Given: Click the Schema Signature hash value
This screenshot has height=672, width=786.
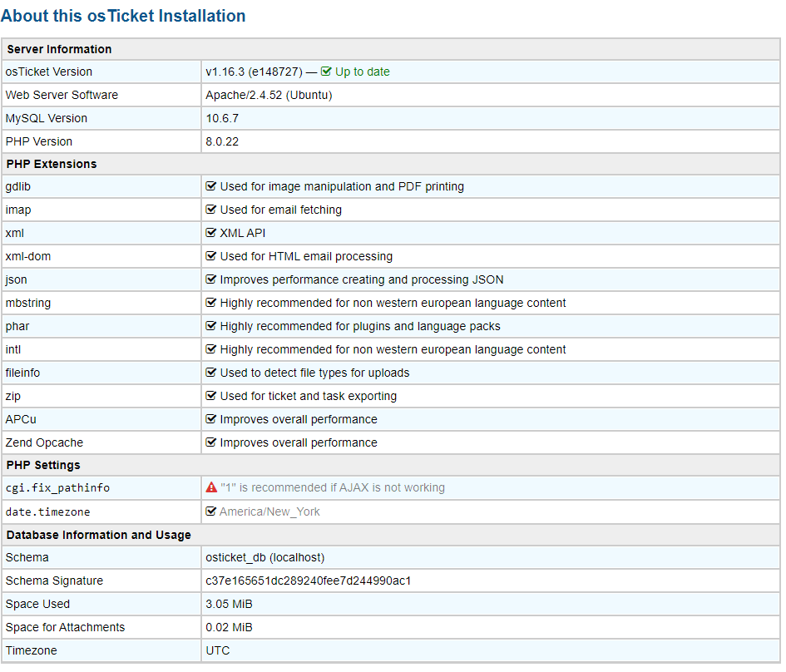Looking at the screenshot, I should [308, 581].
